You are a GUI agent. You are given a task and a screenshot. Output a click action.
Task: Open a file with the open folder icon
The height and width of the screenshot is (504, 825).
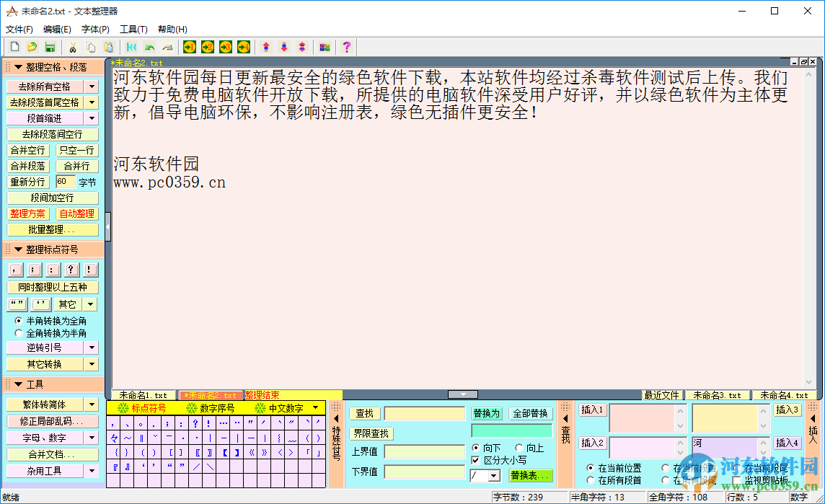point(32,47)
